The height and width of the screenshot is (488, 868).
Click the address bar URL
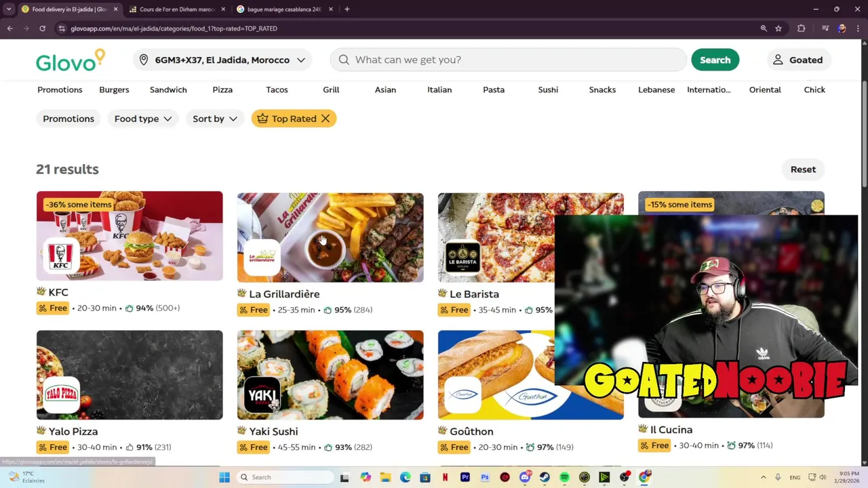tap(174, 28)
